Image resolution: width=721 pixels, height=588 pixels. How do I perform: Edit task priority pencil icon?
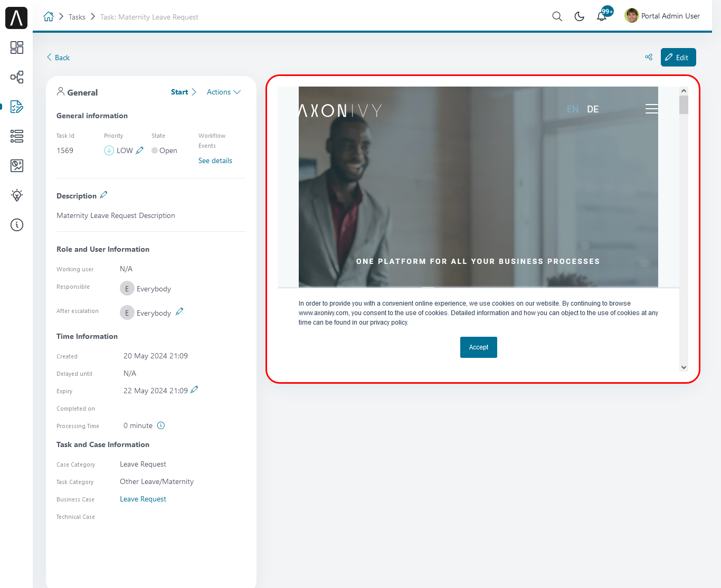coord(139,150)
